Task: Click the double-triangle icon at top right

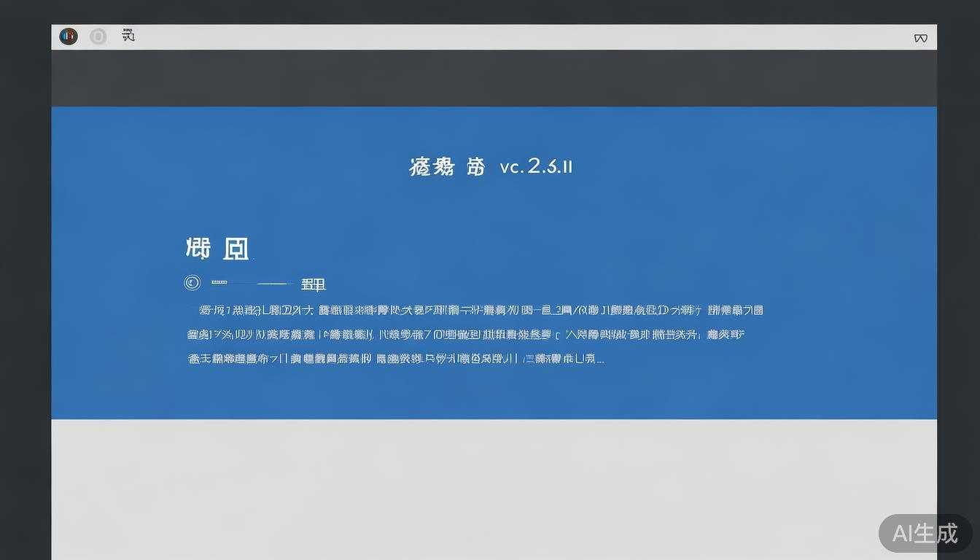Action: click(920, 36)
